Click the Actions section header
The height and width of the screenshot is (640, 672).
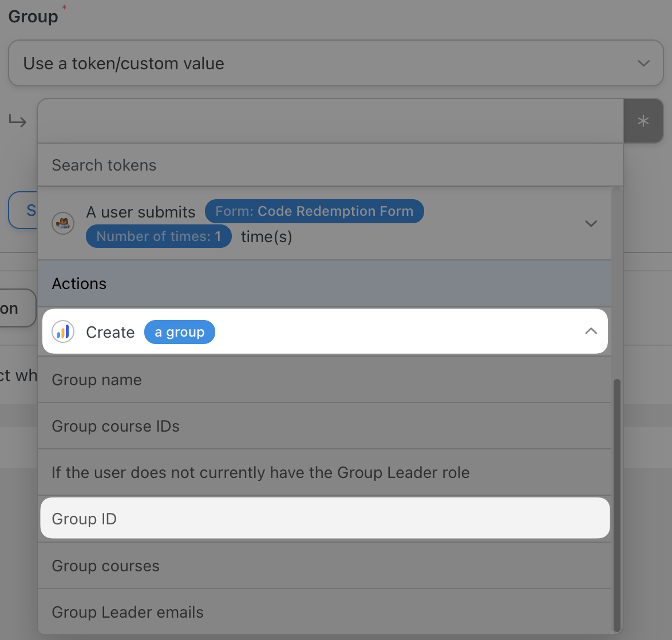(79, 283)
